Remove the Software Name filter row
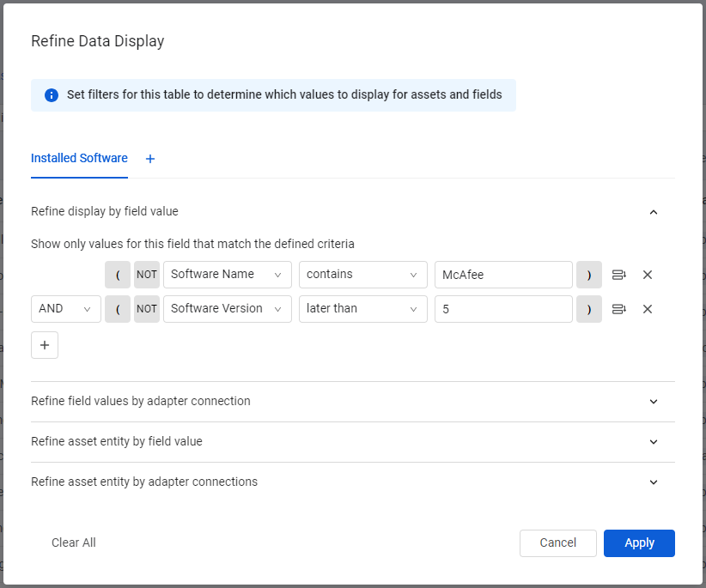The width and height of the screenshot is (706, 588). 648,275
